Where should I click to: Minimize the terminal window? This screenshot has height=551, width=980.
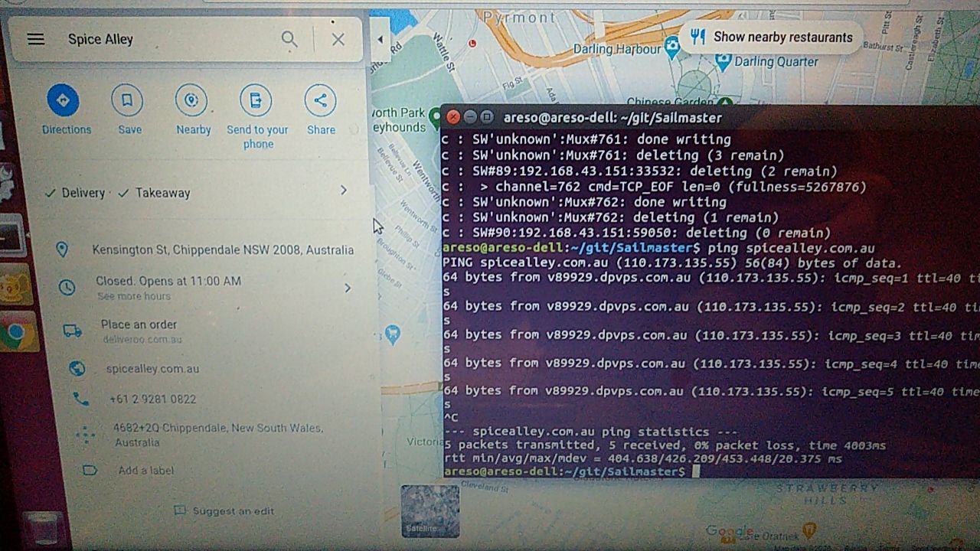tap(469, 117)
